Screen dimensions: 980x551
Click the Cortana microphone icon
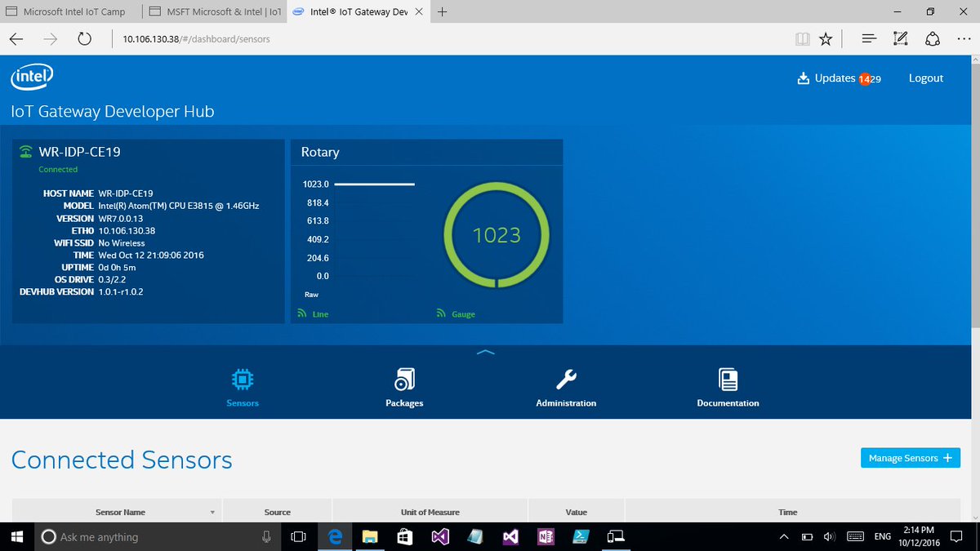coord(266,536)
